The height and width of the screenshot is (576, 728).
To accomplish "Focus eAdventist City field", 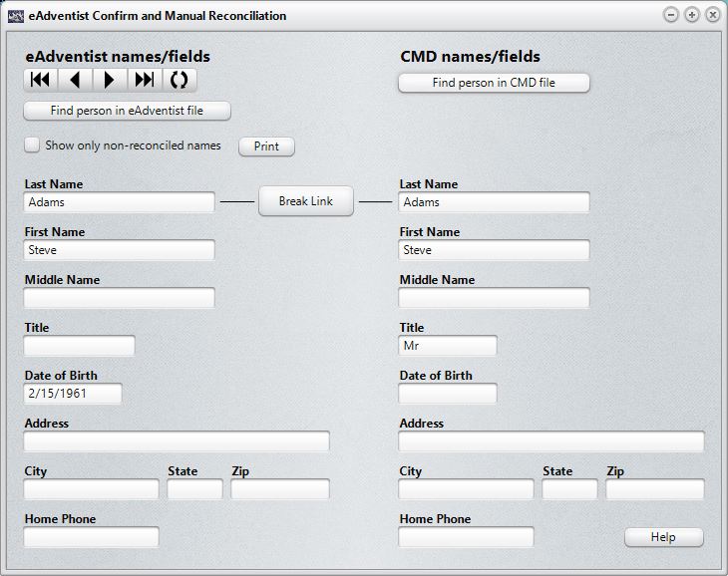I will click(91, 489).
